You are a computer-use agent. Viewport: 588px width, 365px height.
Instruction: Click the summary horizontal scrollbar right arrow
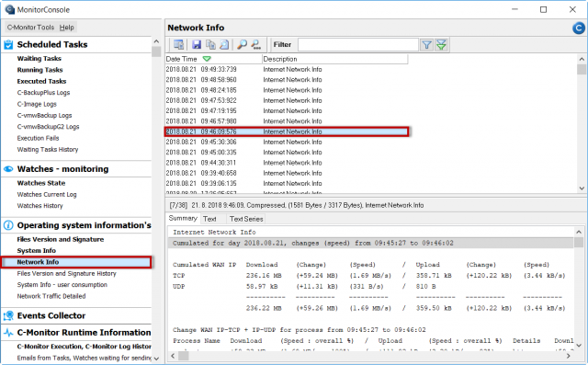click(569, 356)
